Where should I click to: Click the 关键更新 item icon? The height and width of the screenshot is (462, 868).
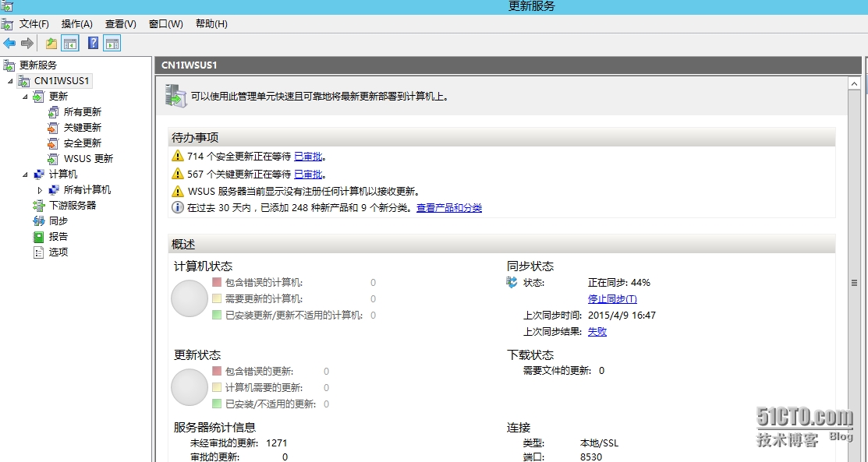(53, 127)
